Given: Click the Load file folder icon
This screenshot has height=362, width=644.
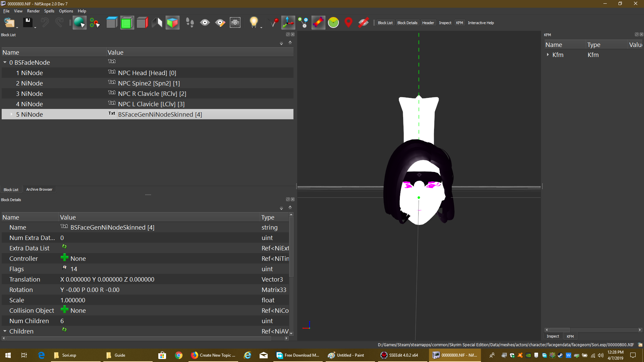Looking at the screenshot, I should tap(9, 23).
